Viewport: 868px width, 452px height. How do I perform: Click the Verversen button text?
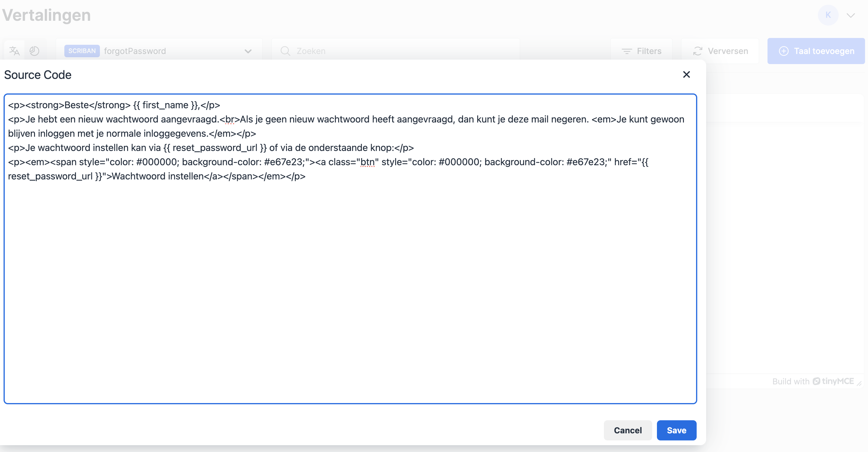pos(728,51)
